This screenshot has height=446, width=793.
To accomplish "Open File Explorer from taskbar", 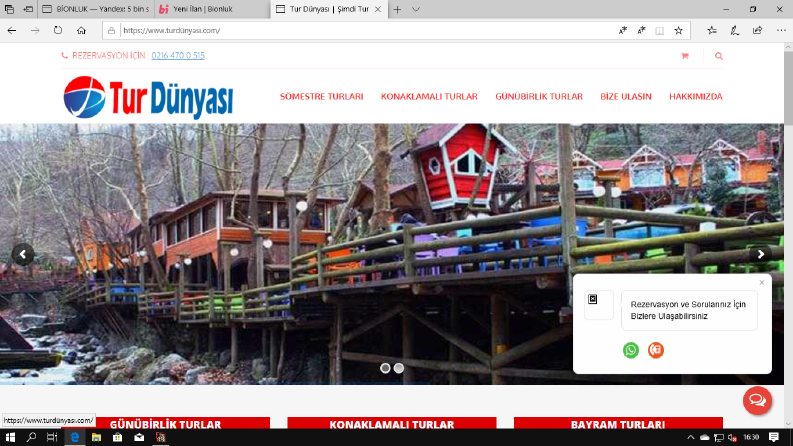I will pos(96,437).
